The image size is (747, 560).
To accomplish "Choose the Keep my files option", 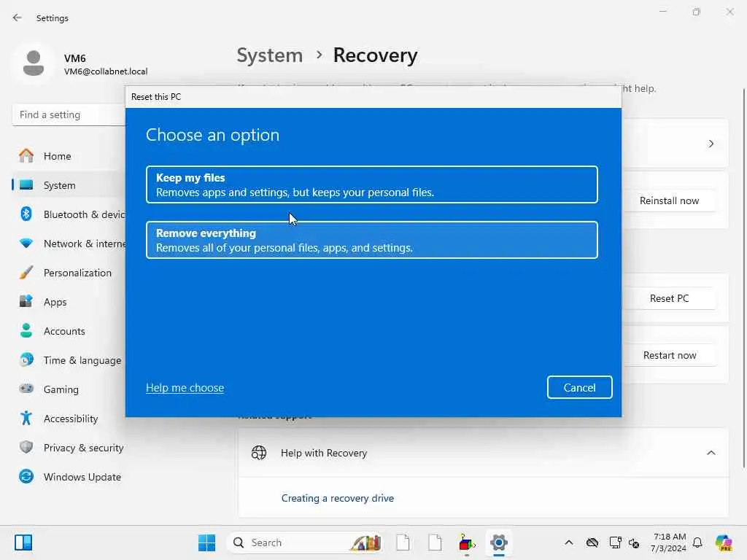I will pos(371,184).
